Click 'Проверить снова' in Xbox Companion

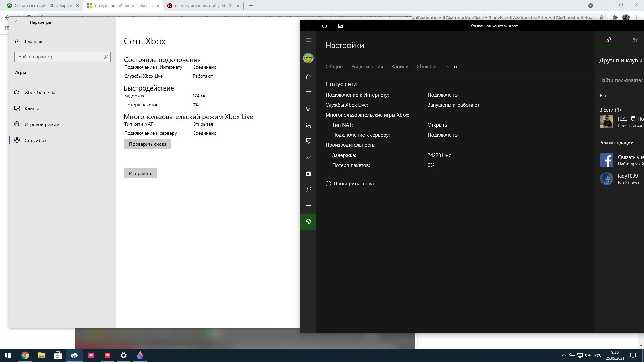(x=350, y=184)
